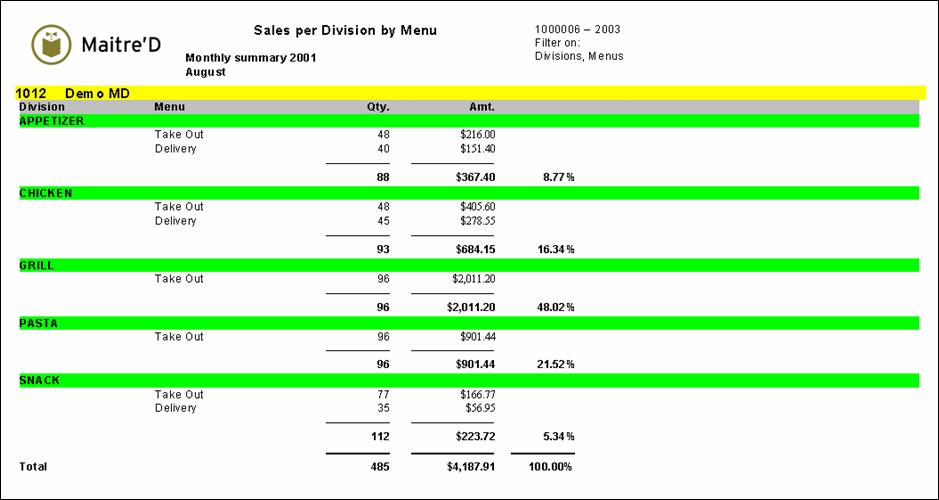Viewport: 939px width, 500px height.
Task: Click the Maitre'D logo icon
Action: click(x=52, y=44)
